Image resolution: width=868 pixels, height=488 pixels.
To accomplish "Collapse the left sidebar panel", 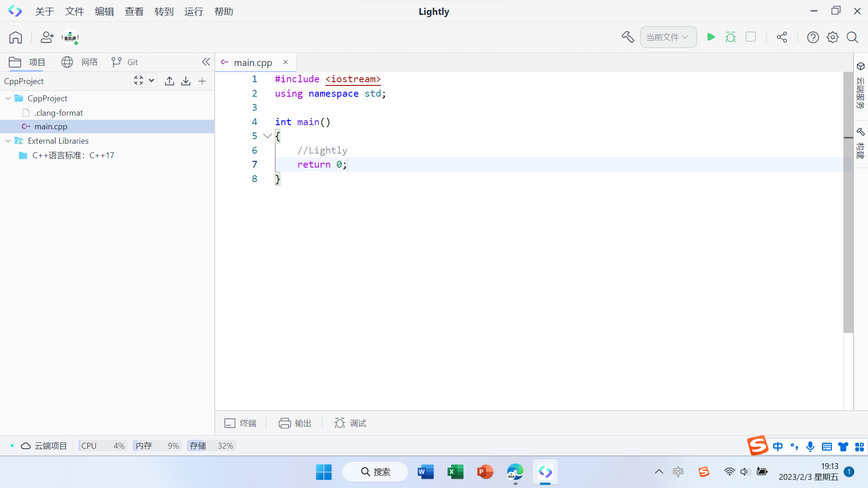I will (206, 62).
